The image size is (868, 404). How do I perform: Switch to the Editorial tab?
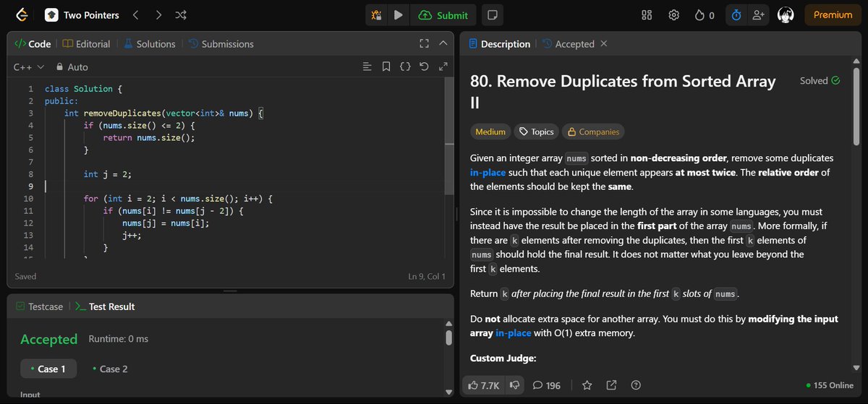tap(86, 44)
